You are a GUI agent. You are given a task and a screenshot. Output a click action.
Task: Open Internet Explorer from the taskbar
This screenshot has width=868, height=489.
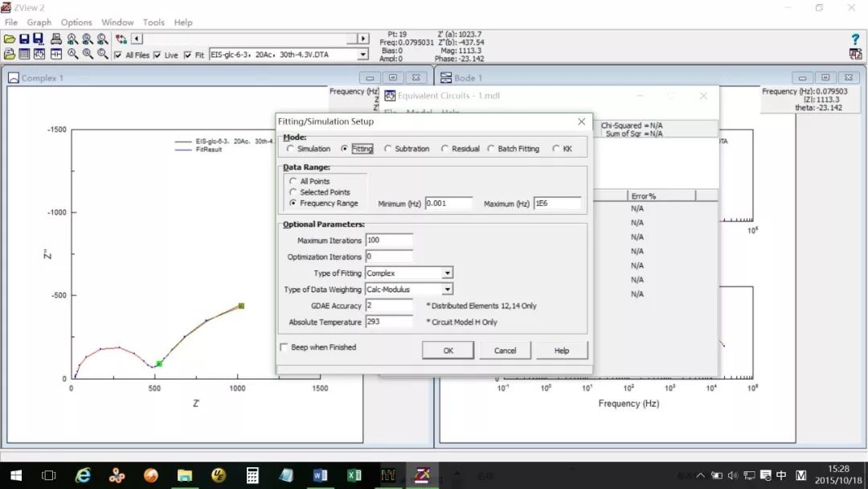83,475
